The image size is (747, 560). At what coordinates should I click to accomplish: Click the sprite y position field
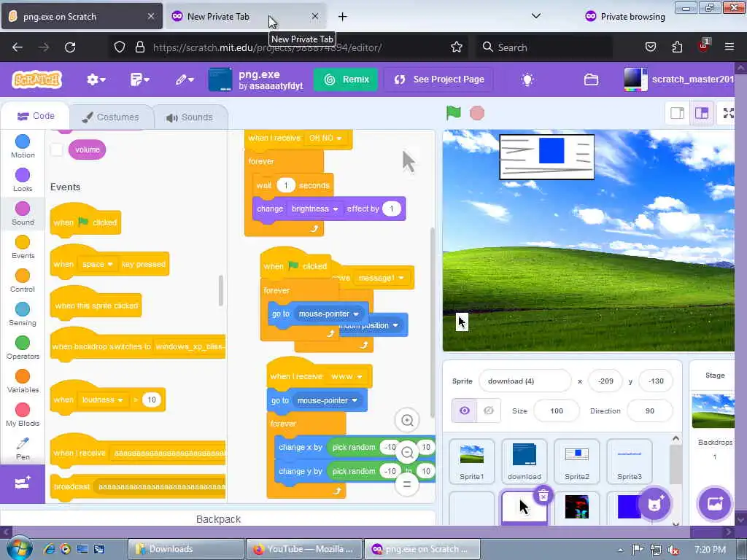pos(656,381)
